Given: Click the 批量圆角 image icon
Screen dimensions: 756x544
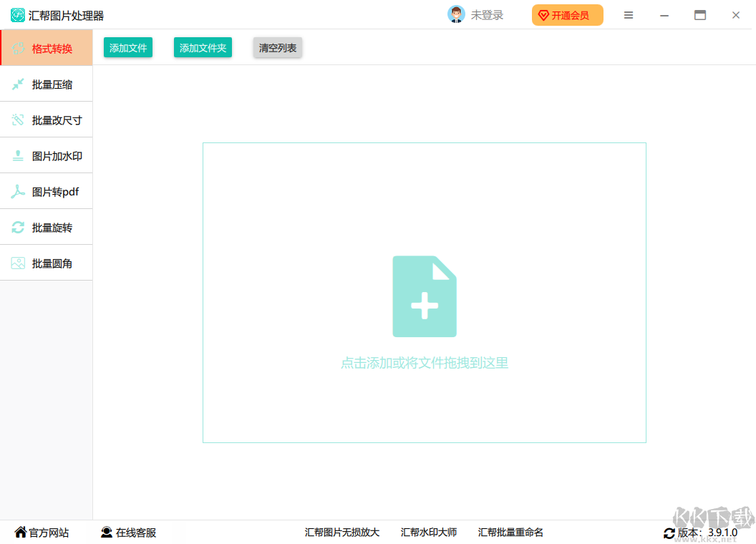Looking at the screenshot, I should [18, 263].
